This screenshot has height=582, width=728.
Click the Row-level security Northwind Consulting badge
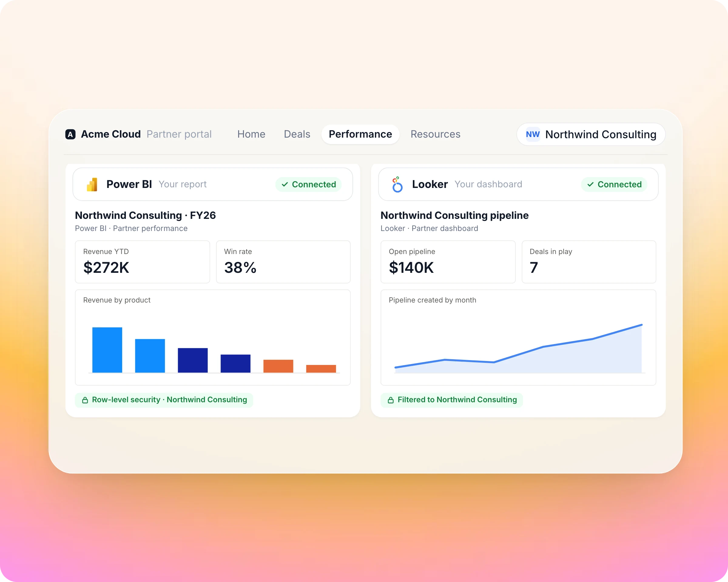click(x=164, y=400)
